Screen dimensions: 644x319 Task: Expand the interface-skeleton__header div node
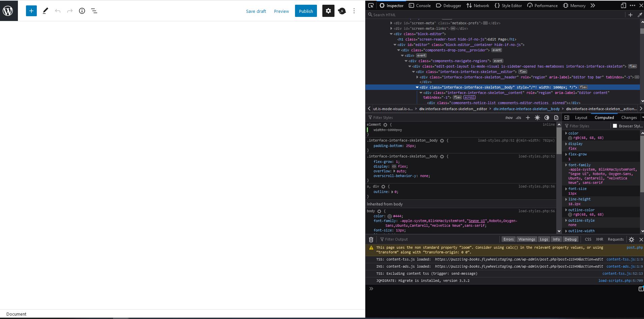(x=417, y=77)
